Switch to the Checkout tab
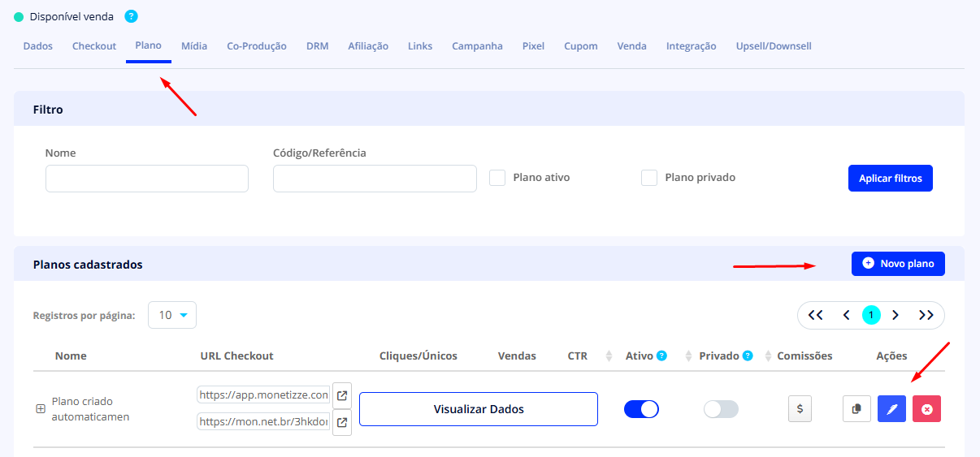 click(94, 46)
